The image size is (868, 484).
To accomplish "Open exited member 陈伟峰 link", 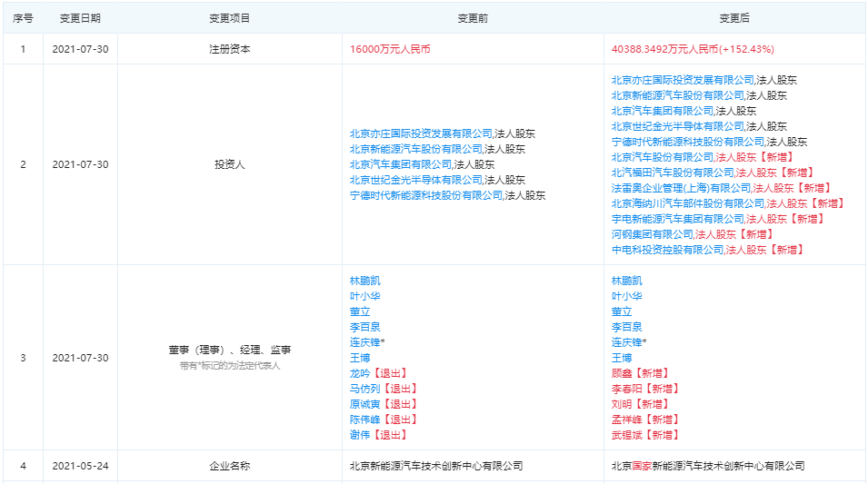I will 364,420.
